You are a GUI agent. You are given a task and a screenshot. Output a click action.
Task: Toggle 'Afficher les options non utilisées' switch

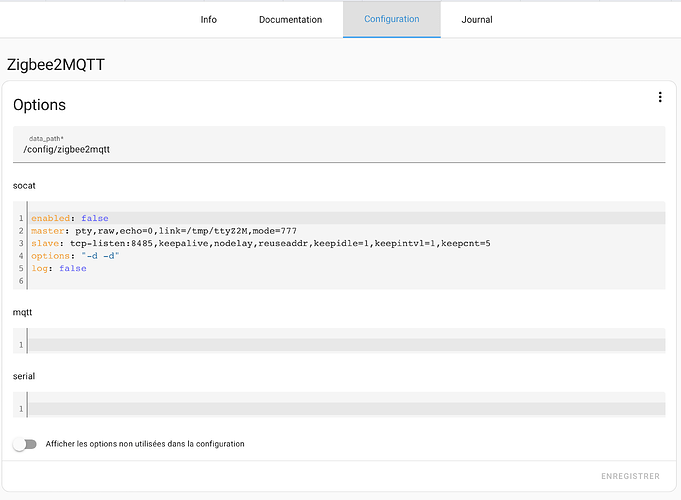[x=25, y=444]
